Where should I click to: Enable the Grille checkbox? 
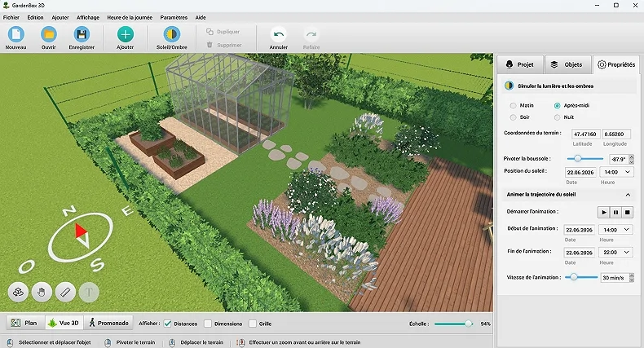pos(253,324)
